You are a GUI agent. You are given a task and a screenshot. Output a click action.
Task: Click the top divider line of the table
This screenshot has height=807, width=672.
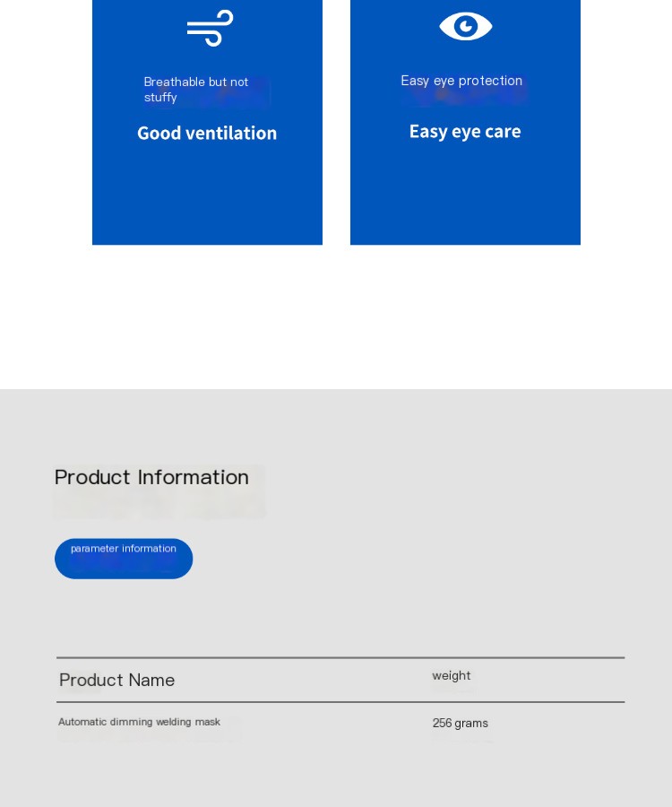[x=340, y=657]
